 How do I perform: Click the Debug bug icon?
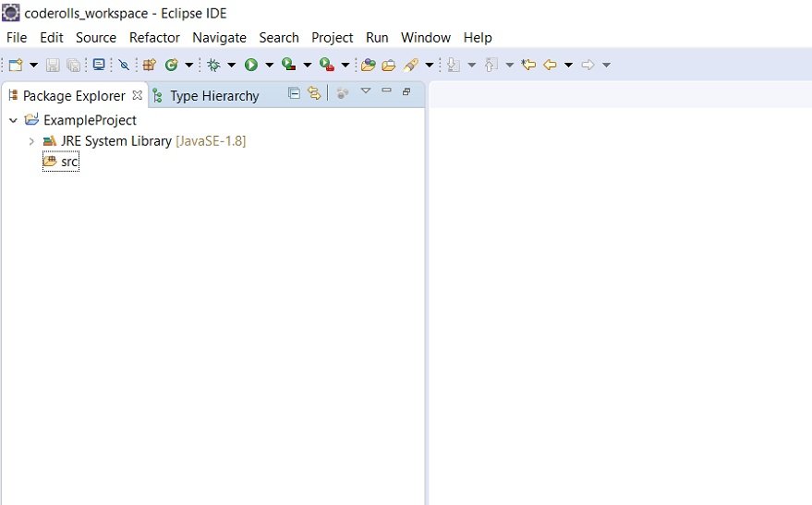213,65
